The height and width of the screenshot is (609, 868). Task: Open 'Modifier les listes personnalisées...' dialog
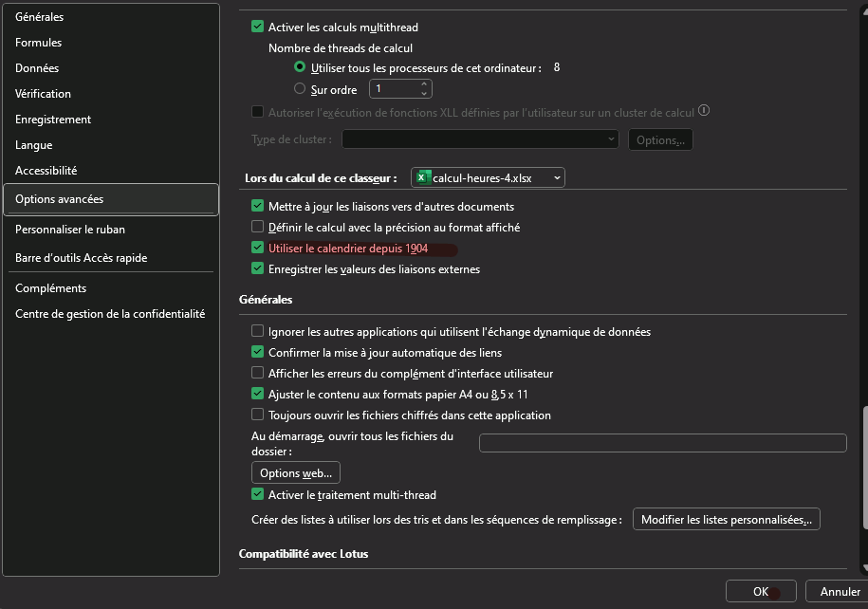coord(726,520)
